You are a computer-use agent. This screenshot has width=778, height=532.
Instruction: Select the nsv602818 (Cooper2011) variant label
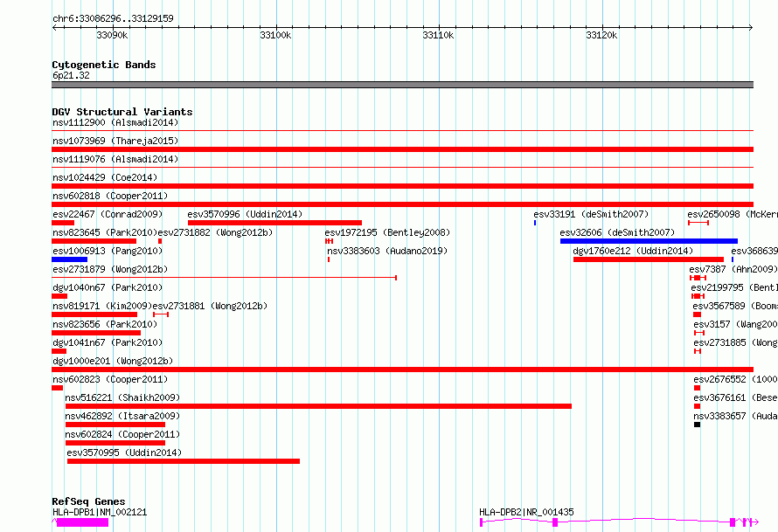click(x=110, y=196)
